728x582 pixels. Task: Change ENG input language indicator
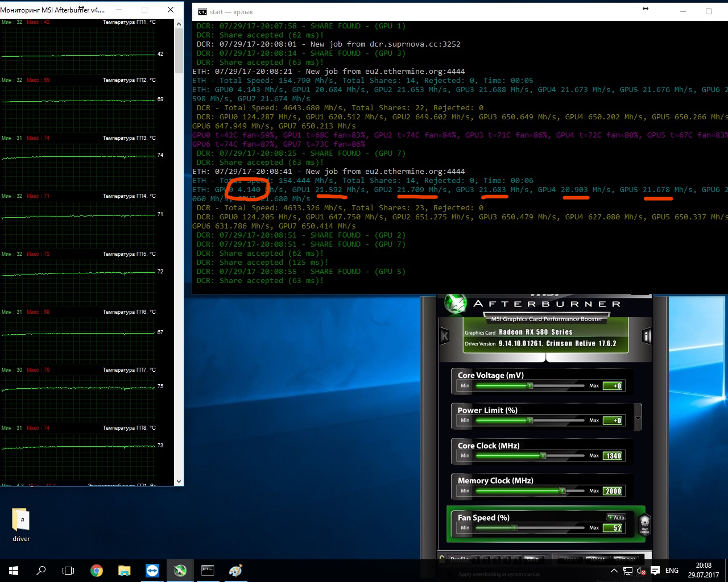(672, 571)
